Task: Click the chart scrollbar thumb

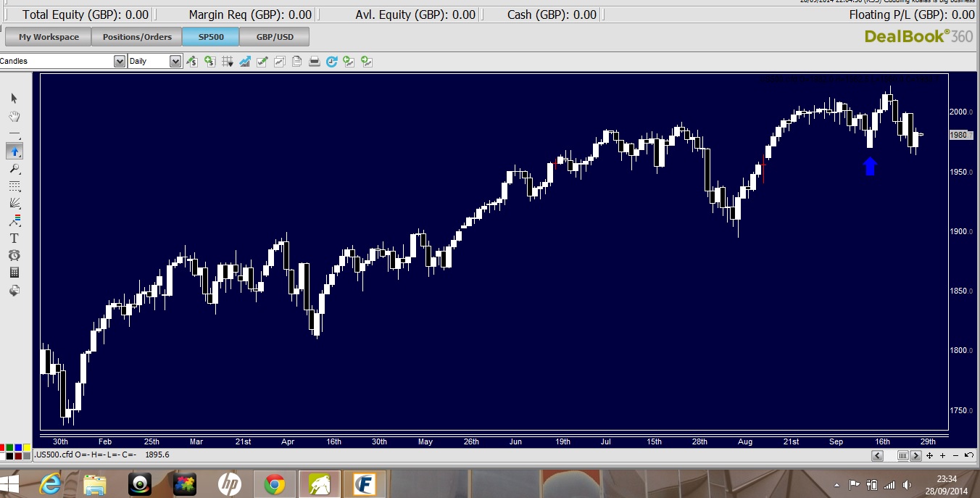Action: (902, 455)
